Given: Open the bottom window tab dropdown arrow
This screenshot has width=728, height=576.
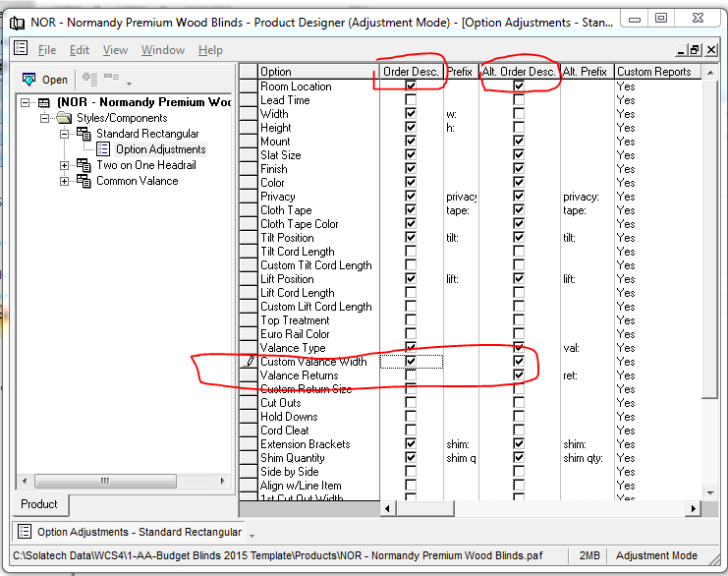Looking at the screenshot, I should [x=252, y=536].
